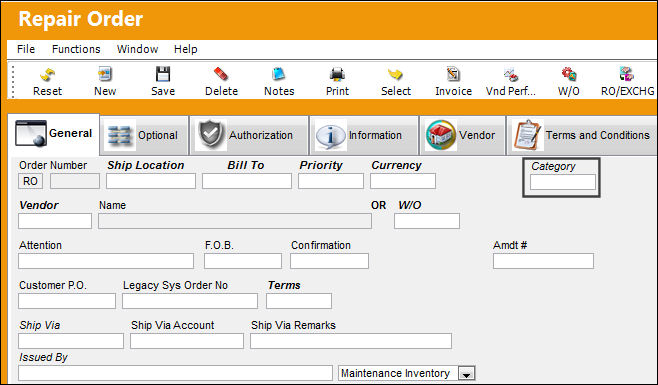Open the Vnd Perf toolbar icon
Screen dimensions: 658x385
pos(511,75)
